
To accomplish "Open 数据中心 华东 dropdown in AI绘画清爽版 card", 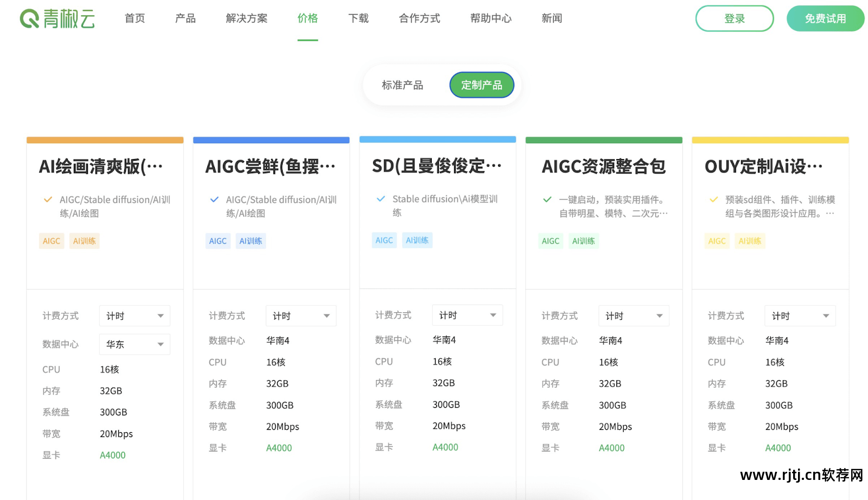I will 135,344.
